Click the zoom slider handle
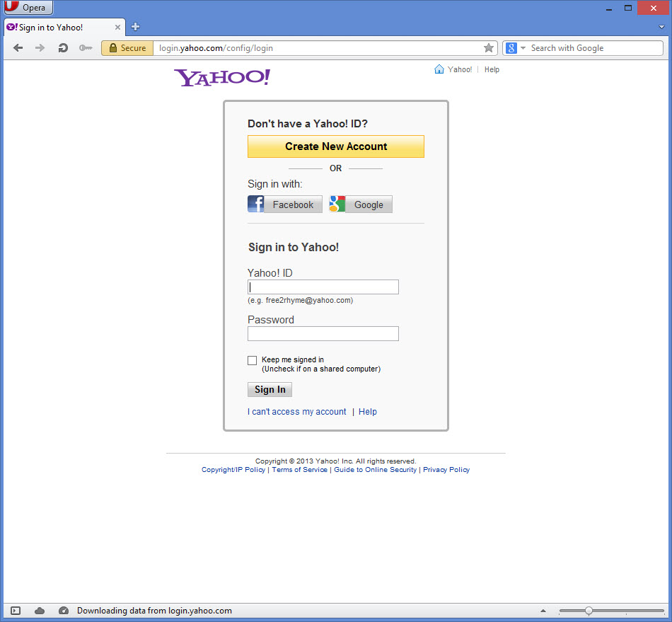 (x=589, y=611)
